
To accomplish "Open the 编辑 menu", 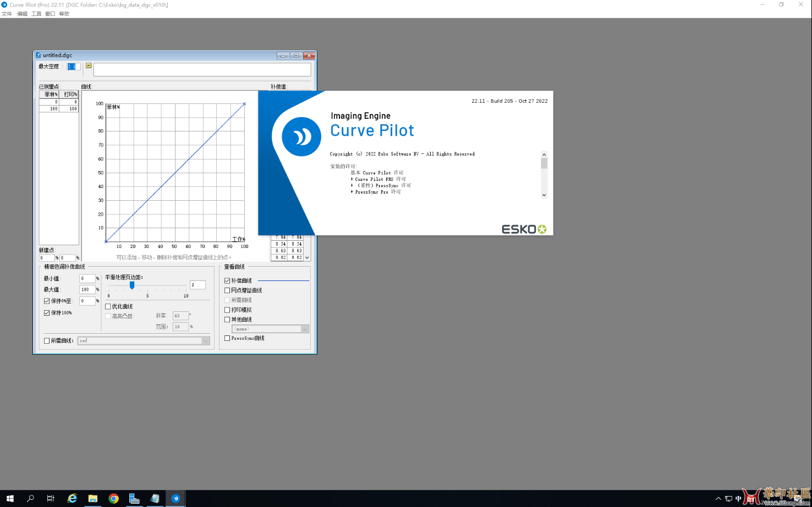I will click(22, 14).
